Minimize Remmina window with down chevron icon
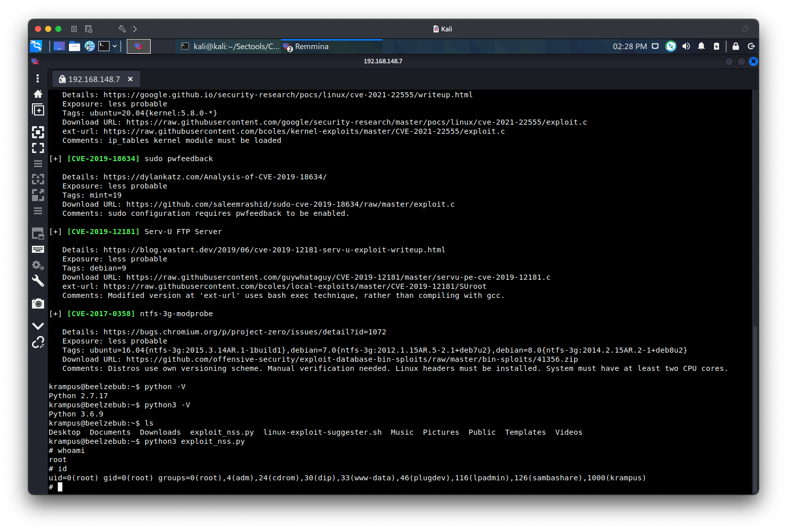The image size is (787, 532). click(38, 326)
